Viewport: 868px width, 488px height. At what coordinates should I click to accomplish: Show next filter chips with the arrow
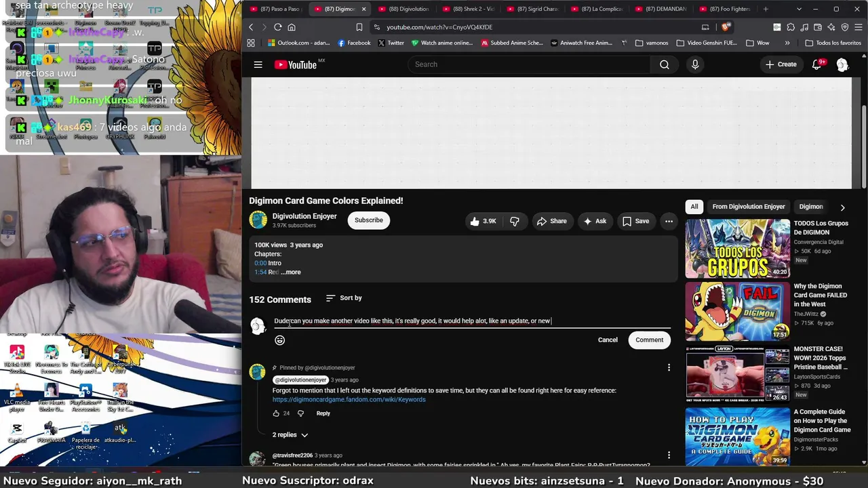tap(842, 207)
